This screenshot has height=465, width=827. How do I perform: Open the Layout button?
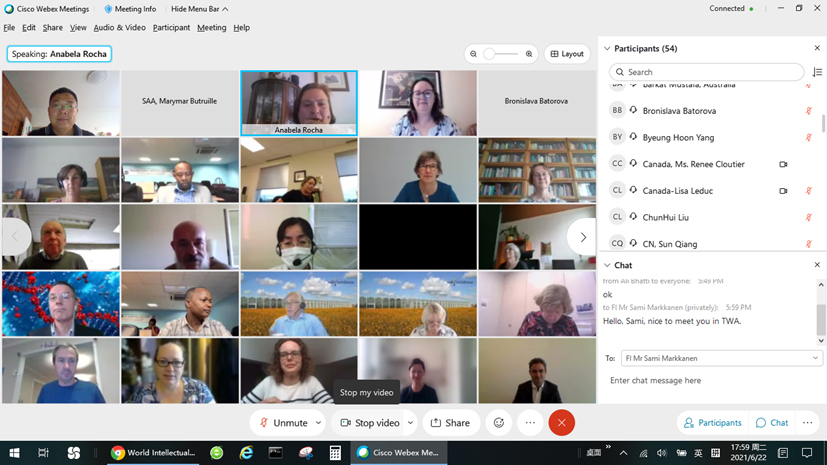tap(567, 54)
